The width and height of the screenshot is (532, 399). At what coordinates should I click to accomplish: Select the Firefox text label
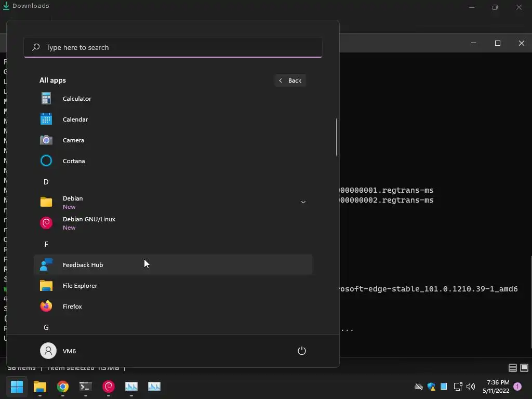[72, 307]
